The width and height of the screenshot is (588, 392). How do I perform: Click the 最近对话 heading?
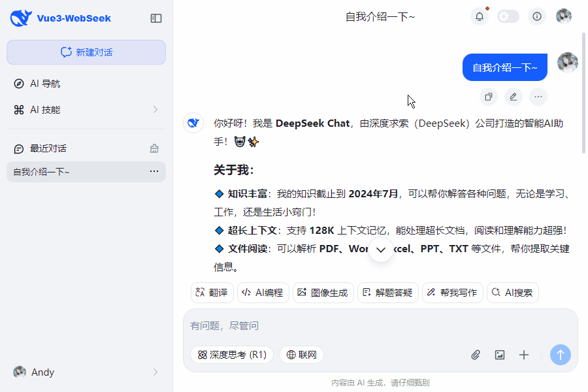pos(48,148)
